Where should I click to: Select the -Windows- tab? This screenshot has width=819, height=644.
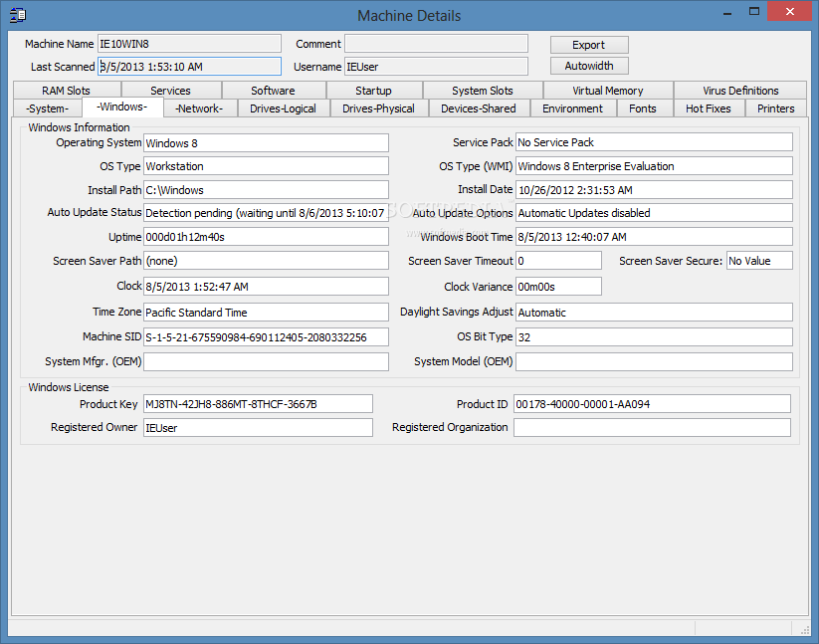pos(122,107)
